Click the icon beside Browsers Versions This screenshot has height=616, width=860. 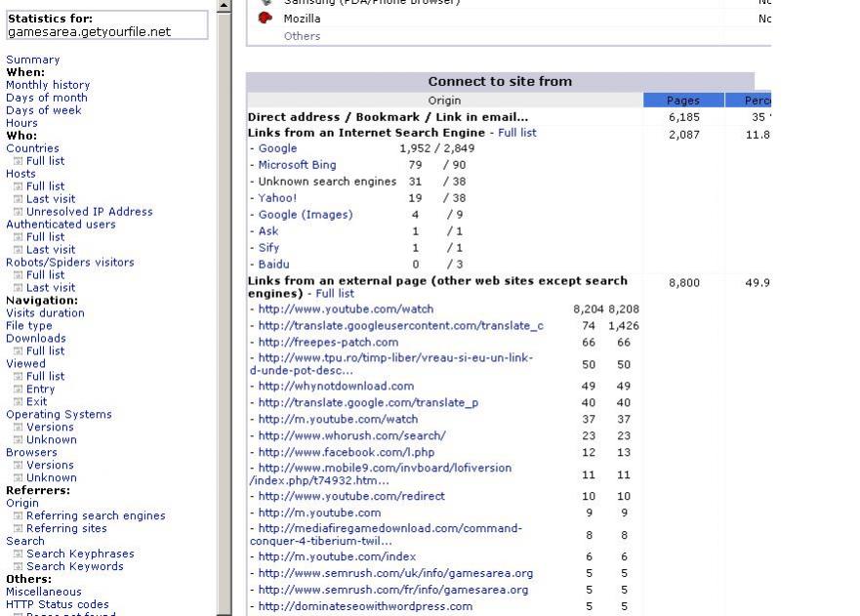19,465
